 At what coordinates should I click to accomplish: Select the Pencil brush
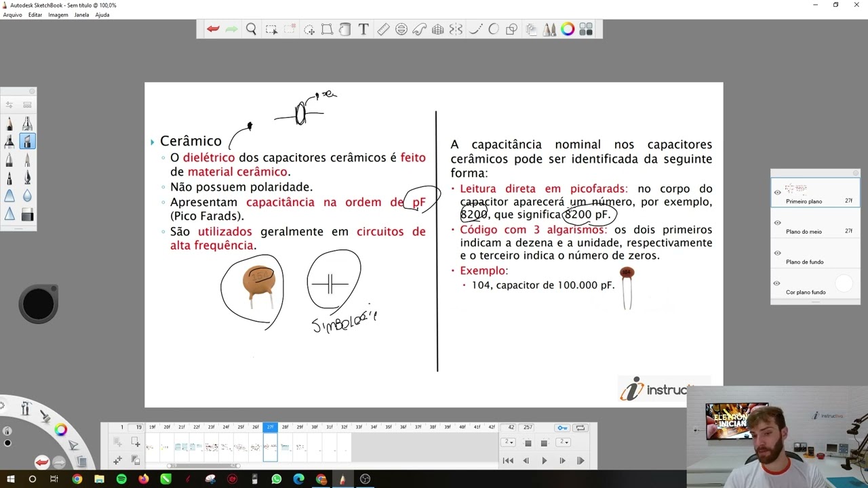point(9,123)
